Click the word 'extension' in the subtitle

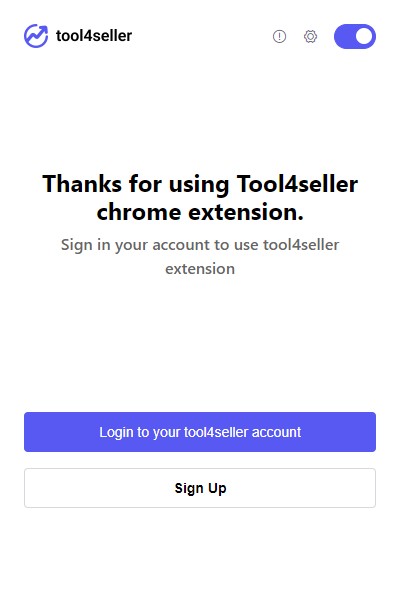tap(200, 269)
